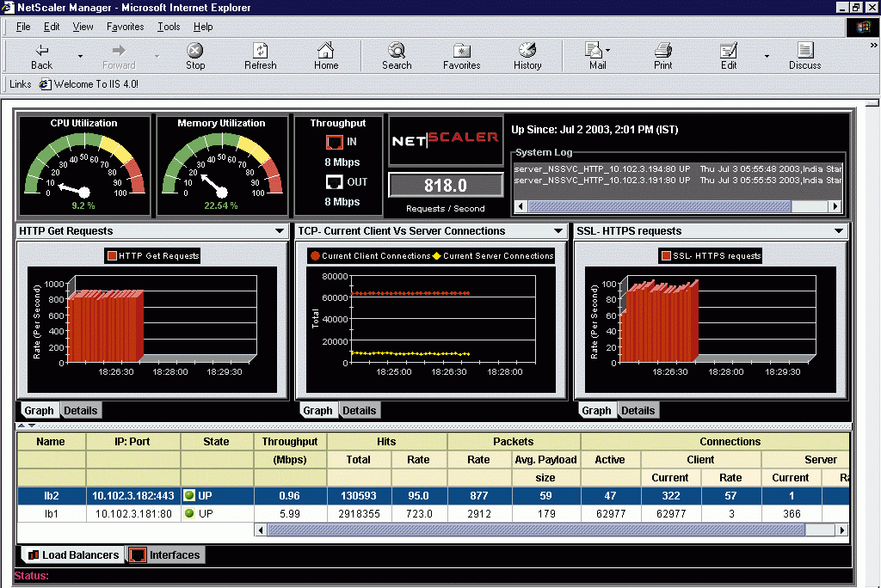The image size is (881, 588).
Task: Click the Internet Explorer title bar icon
Action: pyautogui.click(x=8, y=7)
